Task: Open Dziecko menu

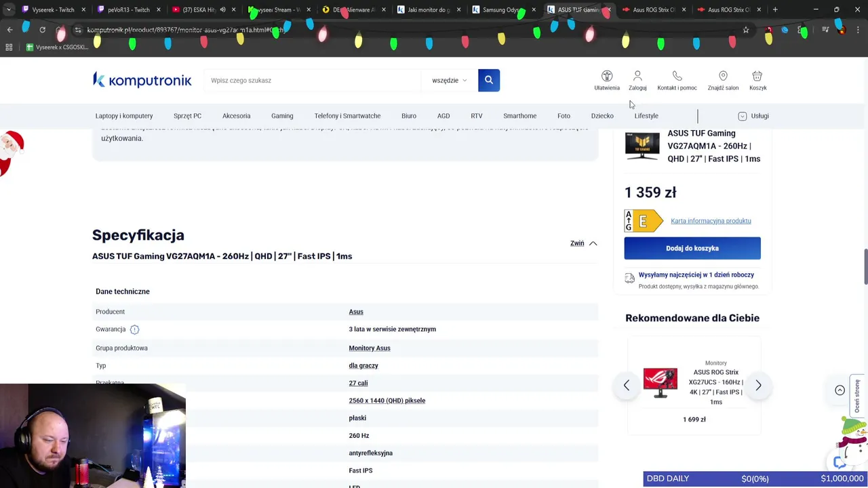Action: click(602, 116)
